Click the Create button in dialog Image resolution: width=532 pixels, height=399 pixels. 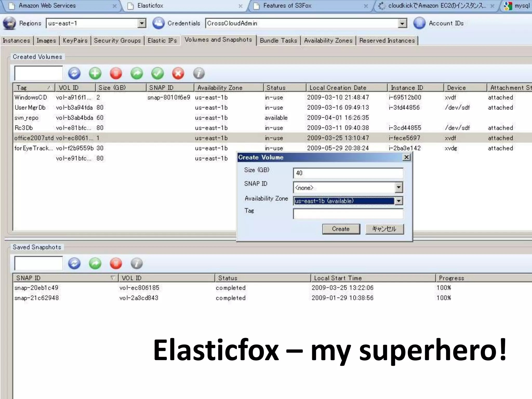[x=341, y=229]
